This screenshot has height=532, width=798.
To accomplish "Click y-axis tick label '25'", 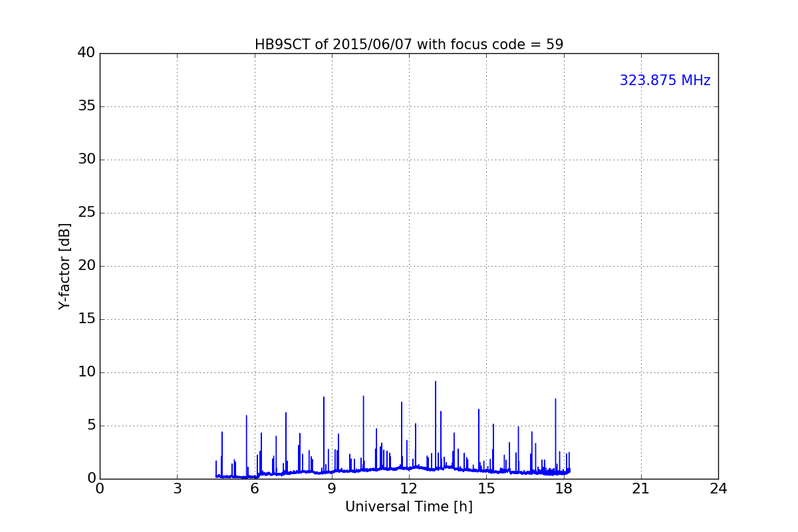I will pos(86,213).
